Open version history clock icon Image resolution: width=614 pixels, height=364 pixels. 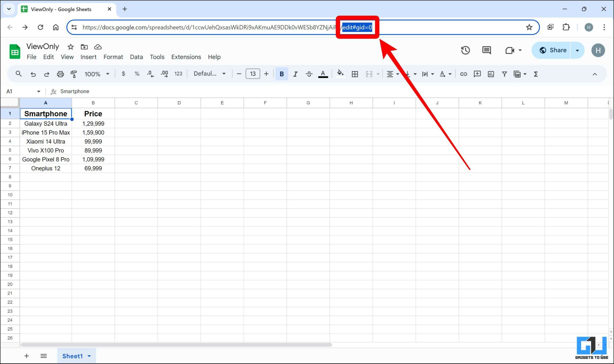pyautogui.click(x=466, y=50)
